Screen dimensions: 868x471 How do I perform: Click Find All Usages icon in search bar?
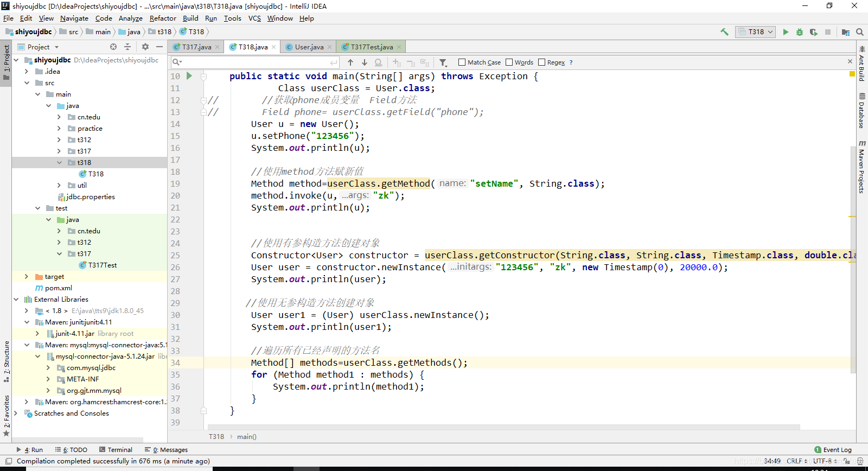379,62
